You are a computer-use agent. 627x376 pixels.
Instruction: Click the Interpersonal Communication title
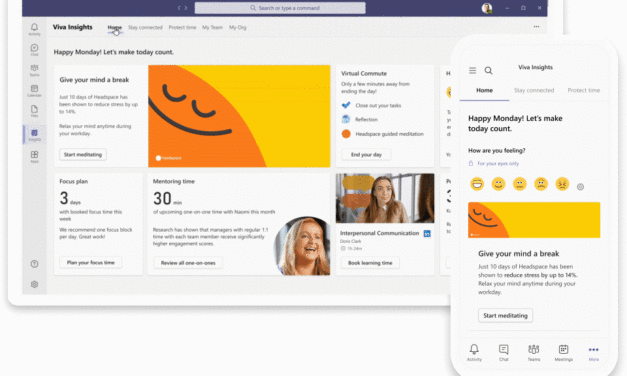[x=379, y=233]
